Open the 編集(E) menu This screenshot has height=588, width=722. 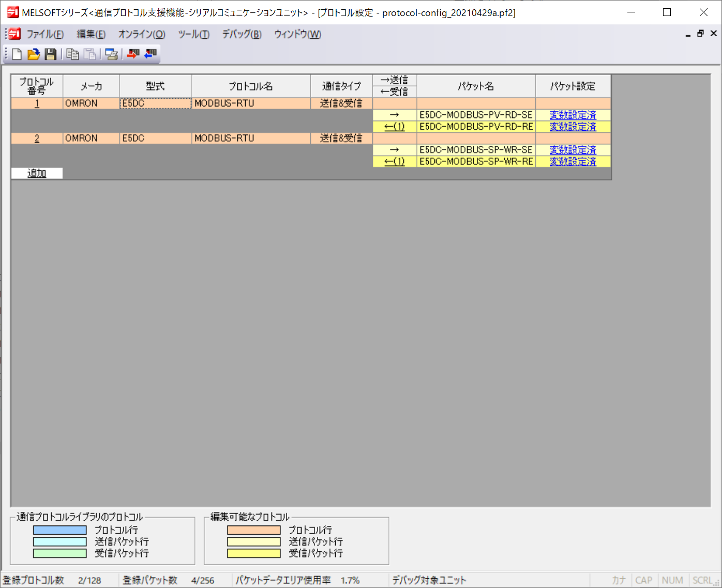coord(91,35)
